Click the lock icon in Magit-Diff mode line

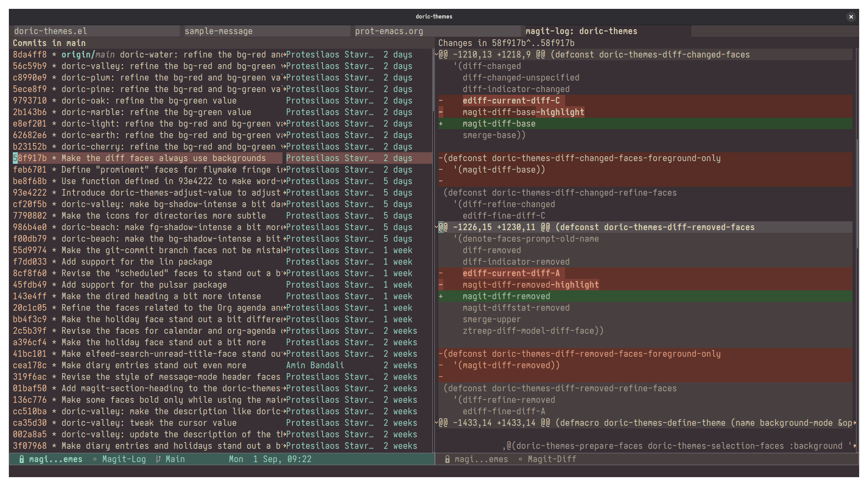pos(447,459)
